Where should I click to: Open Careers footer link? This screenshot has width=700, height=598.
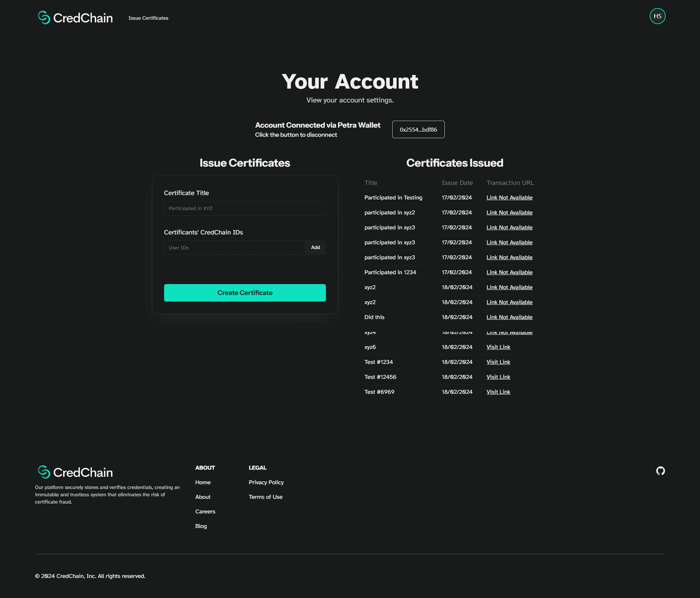(x=205, y=511)
